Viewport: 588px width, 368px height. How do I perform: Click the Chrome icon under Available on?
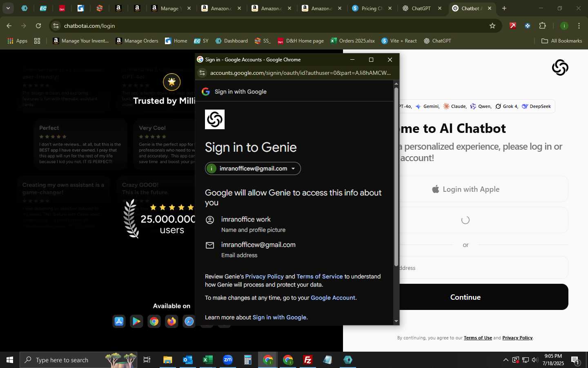pos(154,321)
